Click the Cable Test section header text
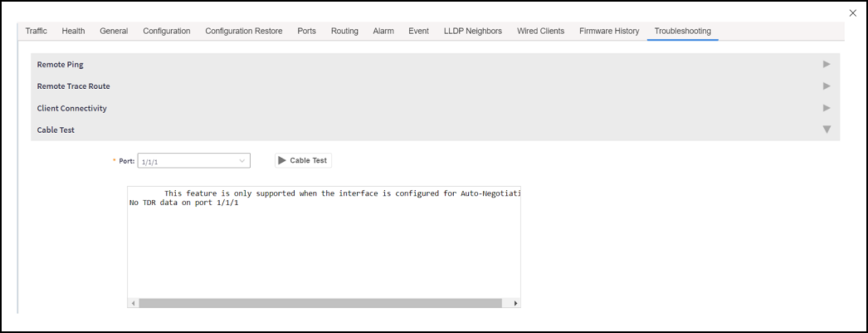The image size is (868, 333). [x=56, y=130]
